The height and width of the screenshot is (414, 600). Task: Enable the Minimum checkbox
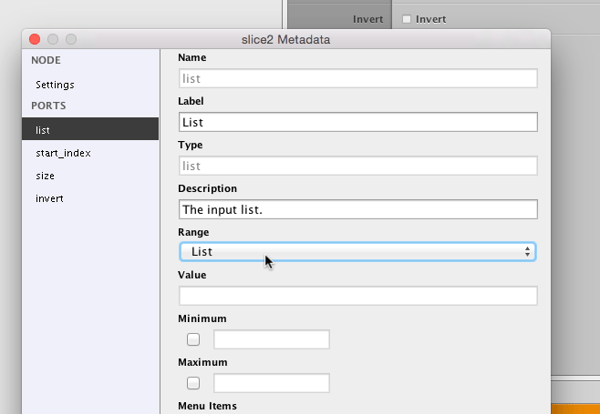(193, 339)
